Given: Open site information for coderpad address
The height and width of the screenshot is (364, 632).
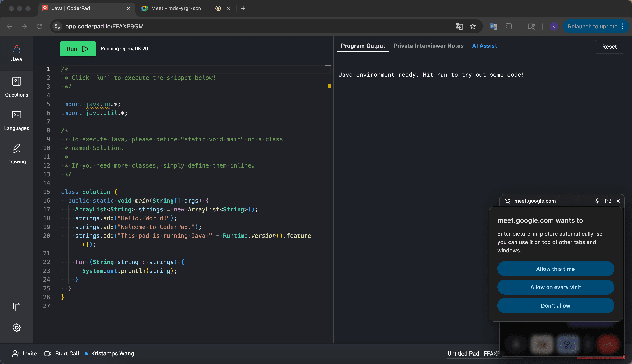Looking at the screenshot, I should click(x=57, y=27).
